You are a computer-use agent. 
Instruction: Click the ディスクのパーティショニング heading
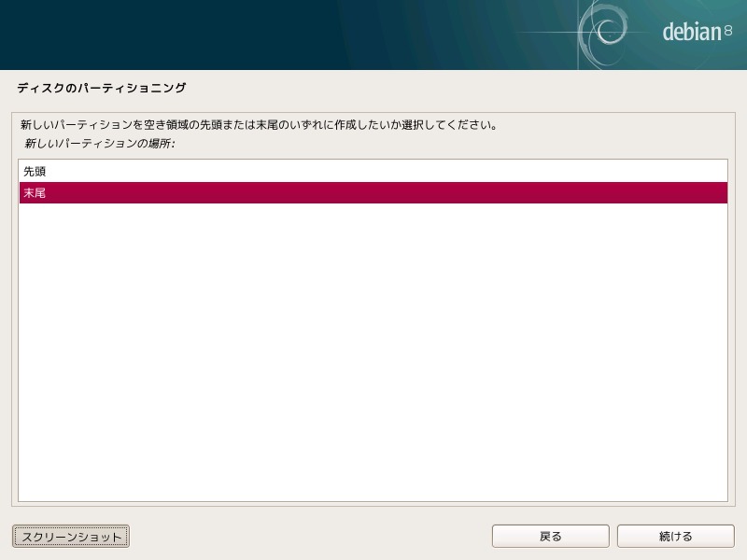[102, 88]
